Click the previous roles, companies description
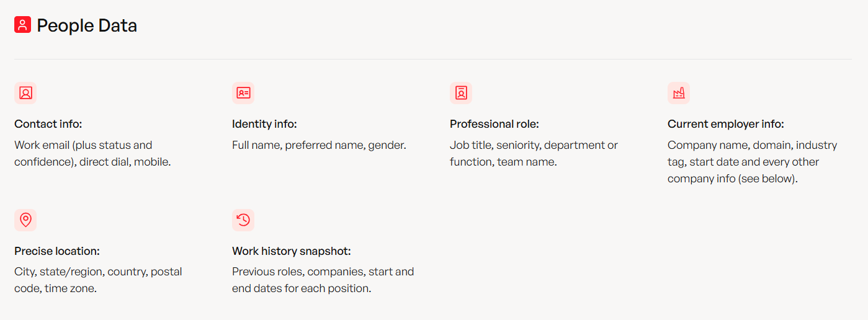 [323, 280]
